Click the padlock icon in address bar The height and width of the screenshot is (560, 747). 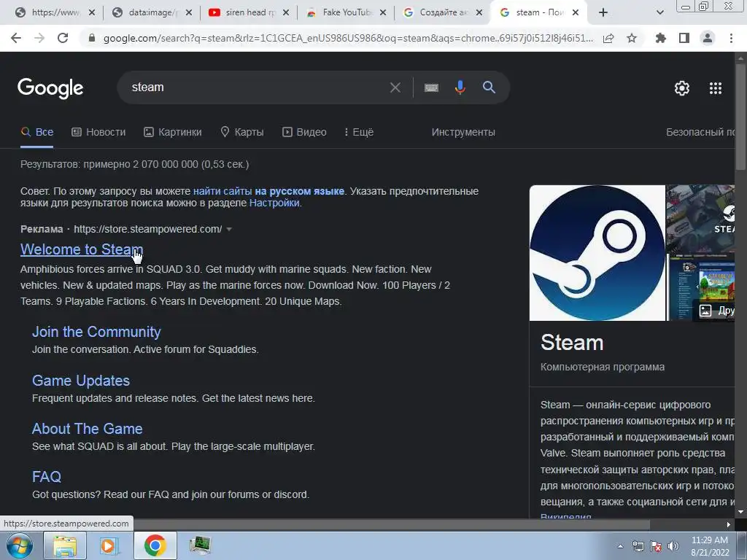[92, 39]
